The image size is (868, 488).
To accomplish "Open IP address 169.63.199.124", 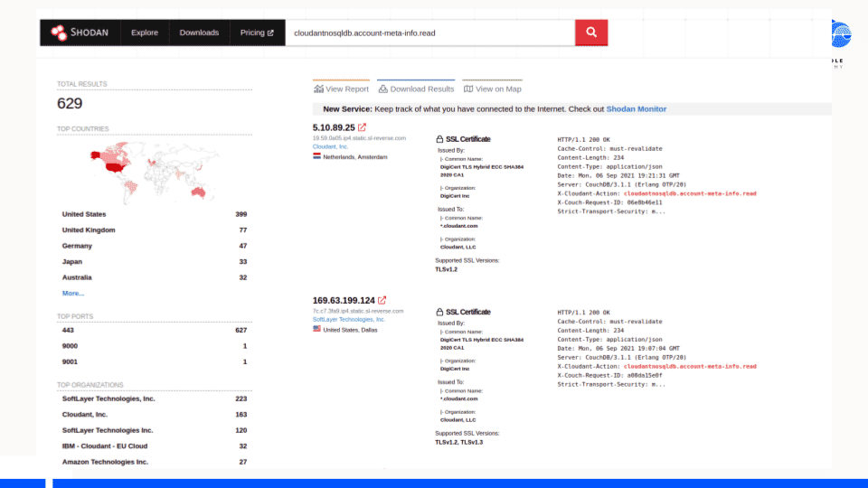I will point(344,300).
